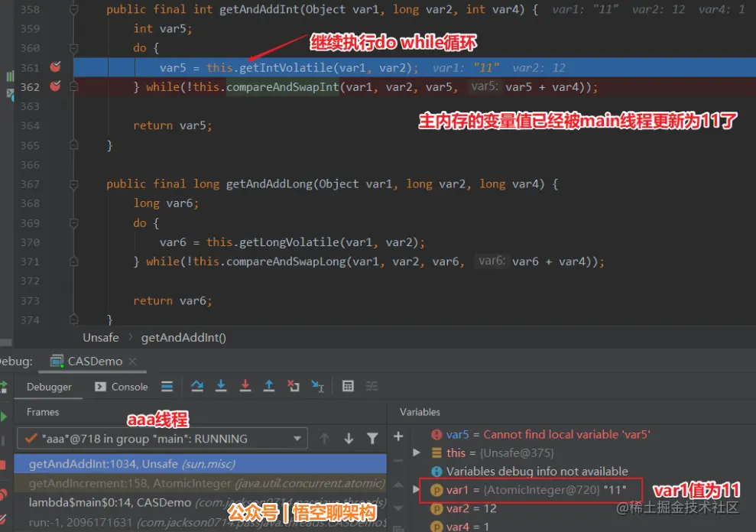
Task: Click the Step Into icon
Action: click(x=221, y=386)
